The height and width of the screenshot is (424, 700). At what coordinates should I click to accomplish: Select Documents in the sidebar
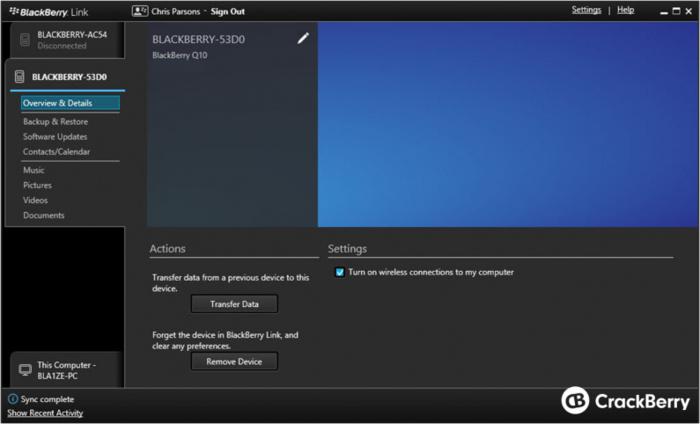[x=44, y=215]
